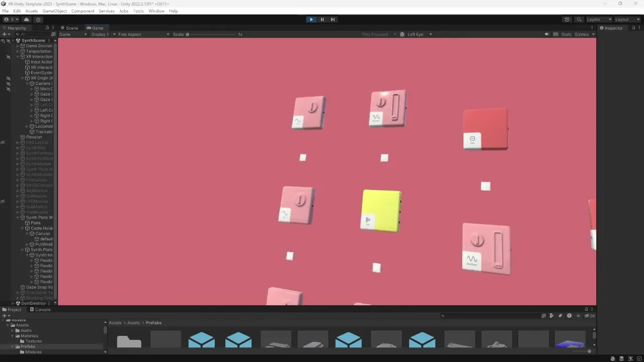The image size is (644, 362).
Task: Click the cloud services icon
Action: (x=27, y=20)
